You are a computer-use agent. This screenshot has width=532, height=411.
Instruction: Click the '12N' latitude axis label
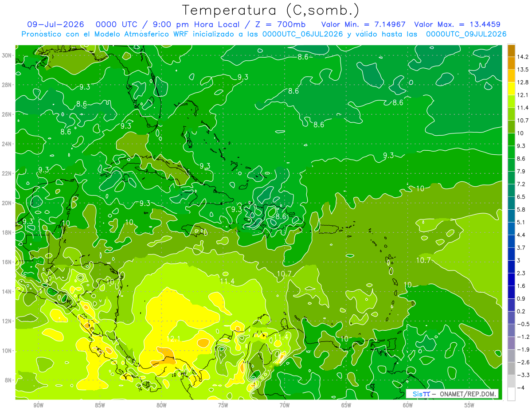pyautogui.click(x=8, y=321)
